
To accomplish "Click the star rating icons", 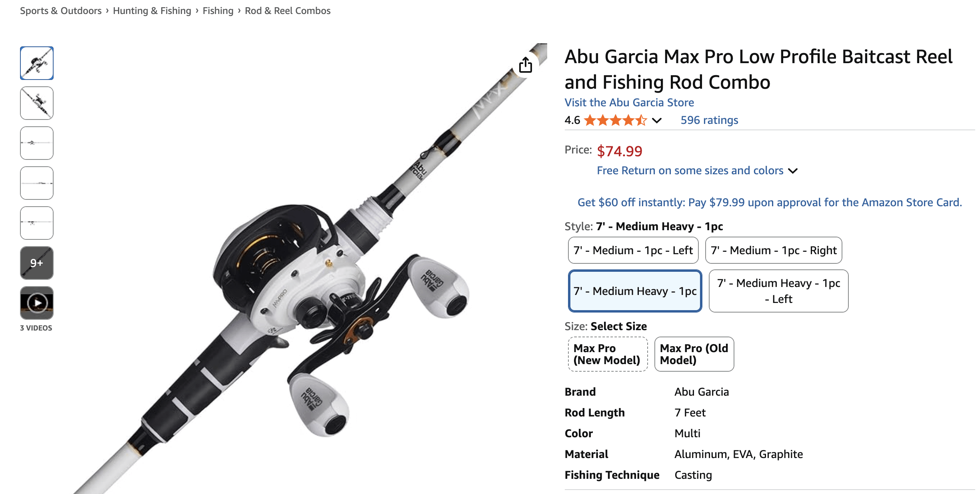I will click(615, 120).
